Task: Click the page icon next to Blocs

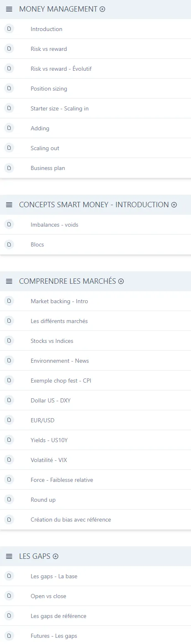Action: click(9, 244)
